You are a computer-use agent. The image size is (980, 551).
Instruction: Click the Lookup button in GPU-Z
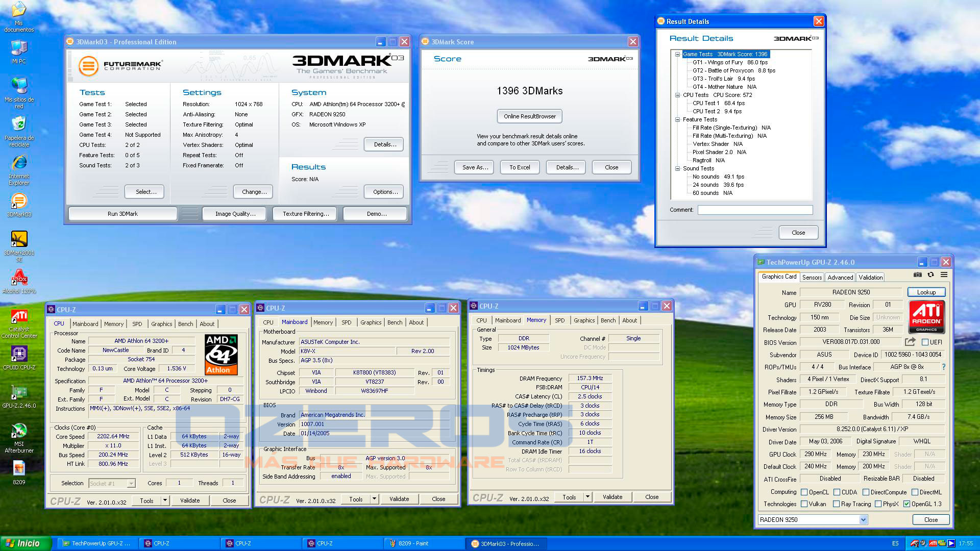[926, 292]
